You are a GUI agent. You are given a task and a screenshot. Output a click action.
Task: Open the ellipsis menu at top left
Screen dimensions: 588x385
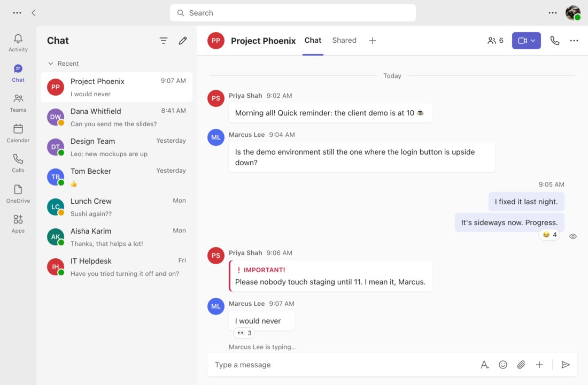17,13
